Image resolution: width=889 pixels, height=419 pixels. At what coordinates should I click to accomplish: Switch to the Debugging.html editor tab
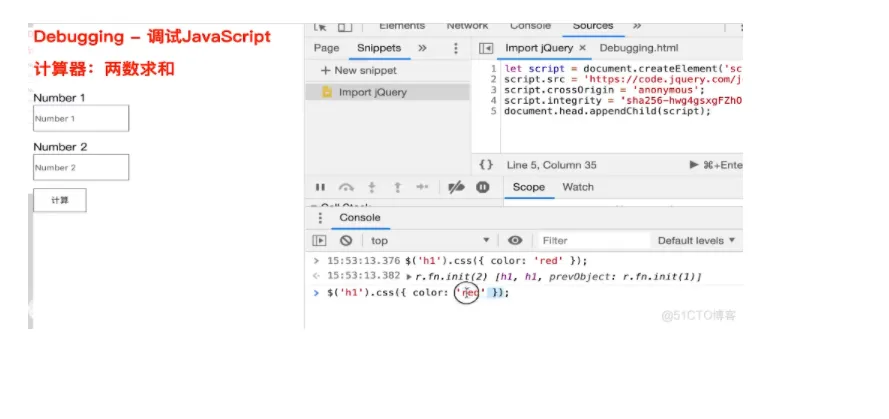pyautogui.click(x=639, y=48)
